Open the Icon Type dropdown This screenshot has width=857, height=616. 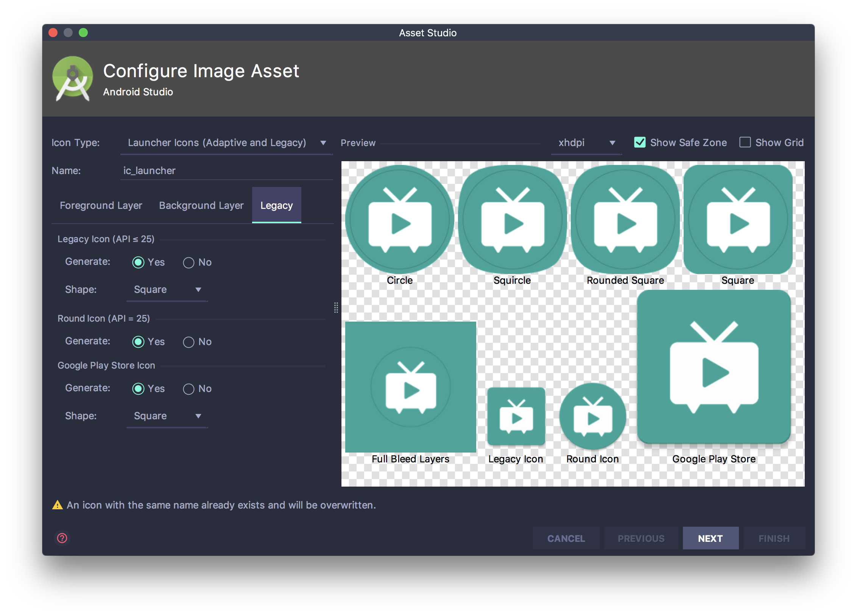click(x=226, y=143)
